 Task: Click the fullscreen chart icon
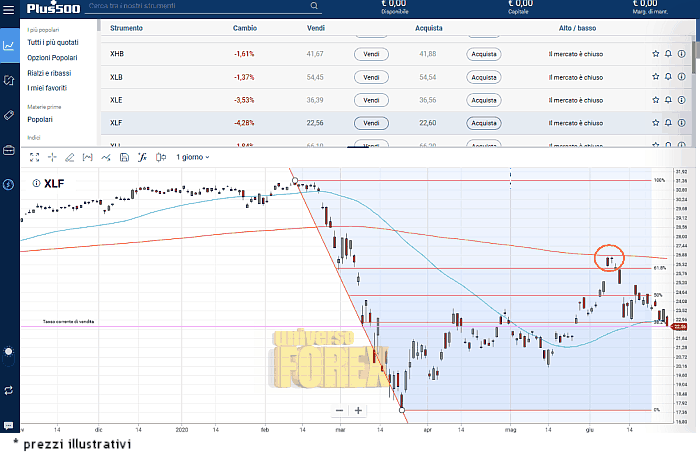[x=34, y=157]
